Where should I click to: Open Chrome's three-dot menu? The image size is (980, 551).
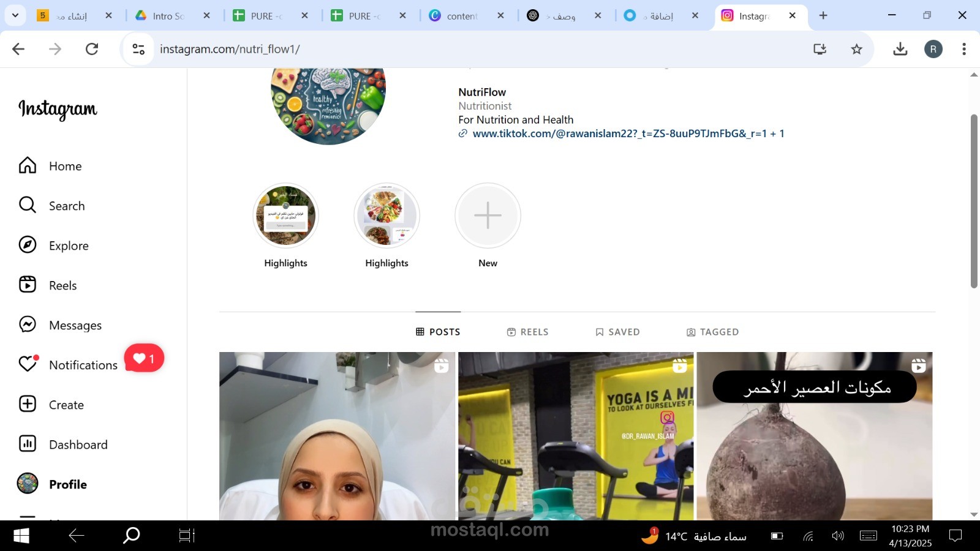pos(963,49)
